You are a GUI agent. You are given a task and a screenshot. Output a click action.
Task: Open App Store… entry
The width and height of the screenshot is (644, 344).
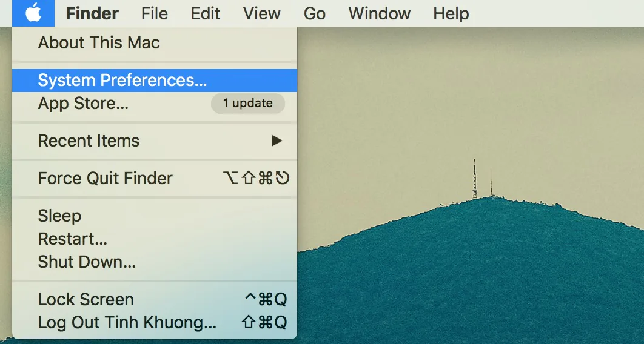point(155,104)
